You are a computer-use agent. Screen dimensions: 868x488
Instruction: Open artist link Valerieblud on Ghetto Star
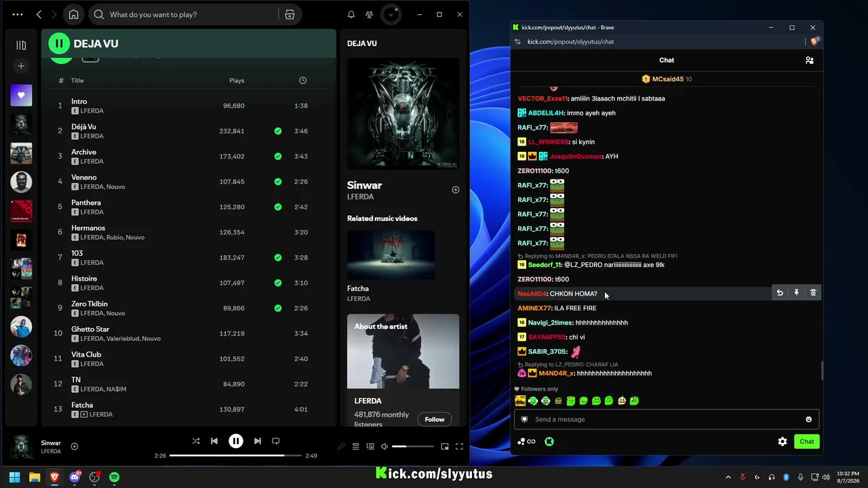click(x=123, y=338)
